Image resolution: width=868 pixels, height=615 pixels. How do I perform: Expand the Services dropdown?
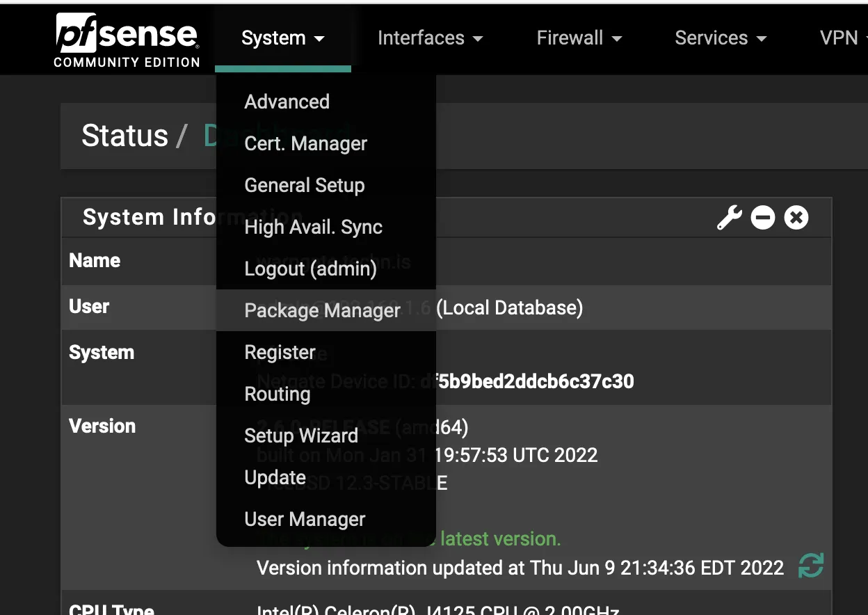coord(720,38)
